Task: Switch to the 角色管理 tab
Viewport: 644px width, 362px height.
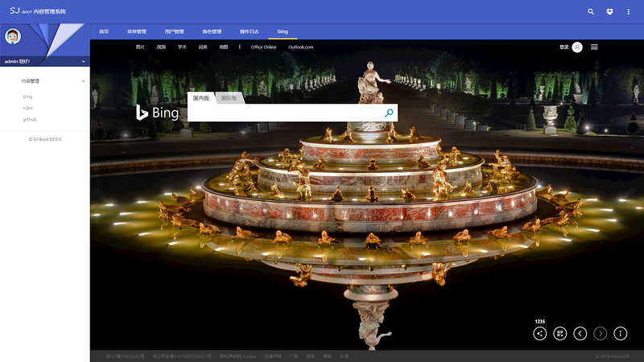Action: 212,31
